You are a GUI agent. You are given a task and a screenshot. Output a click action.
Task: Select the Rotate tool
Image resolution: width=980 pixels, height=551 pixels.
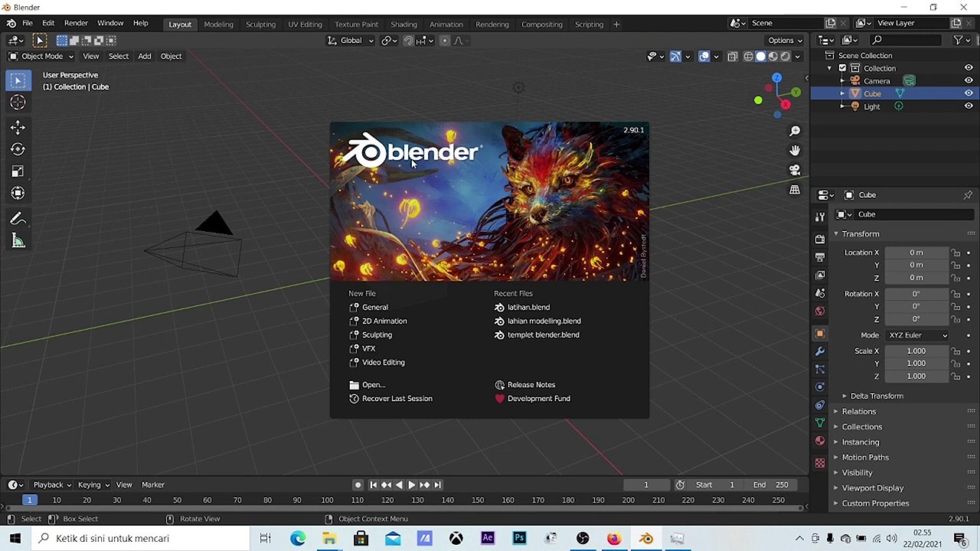[18, 149]
